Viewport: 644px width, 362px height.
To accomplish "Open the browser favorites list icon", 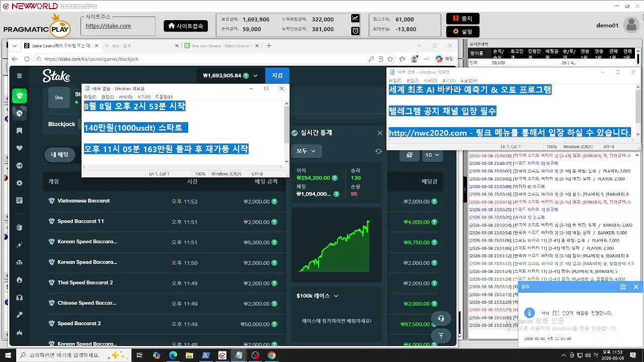I will [401, 59].
